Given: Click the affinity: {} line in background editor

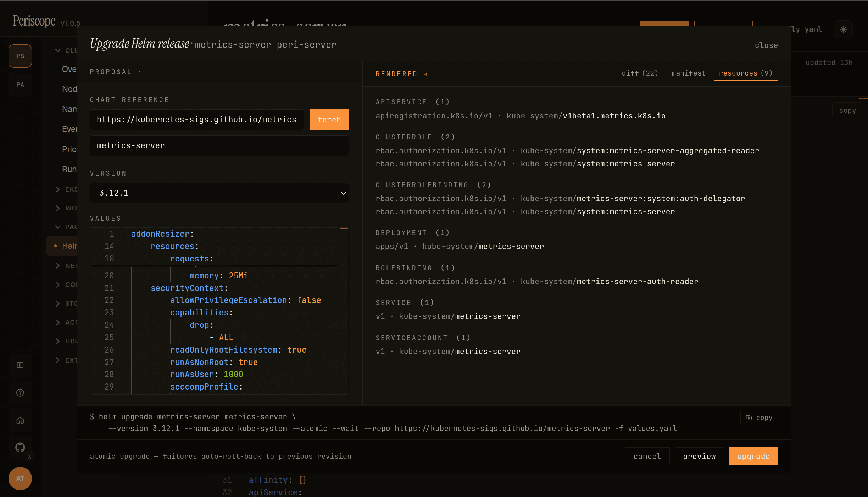Looking at the screenshot, I should pyautogui.click(x=278, y=480).
